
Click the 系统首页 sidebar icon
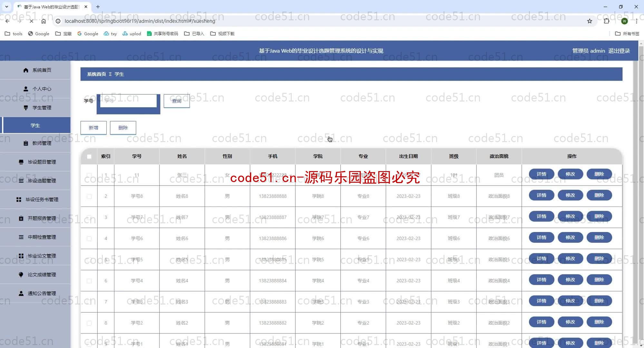pyautogui.click(x=26, y=70)
